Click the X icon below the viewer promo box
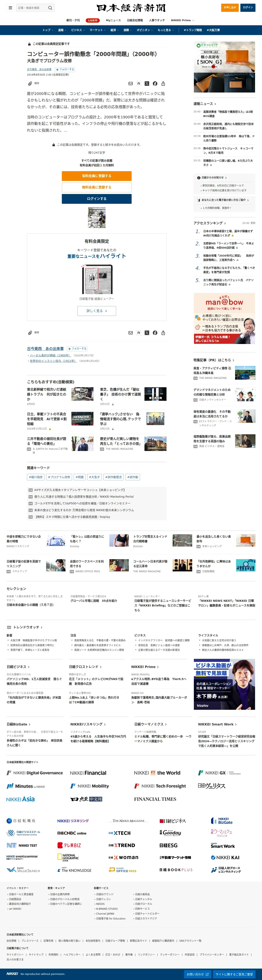 (x=147, y=333)
